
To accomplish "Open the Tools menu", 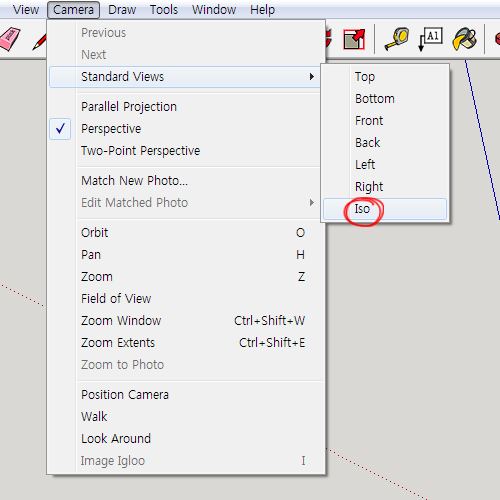I will [x=164, y=10].
